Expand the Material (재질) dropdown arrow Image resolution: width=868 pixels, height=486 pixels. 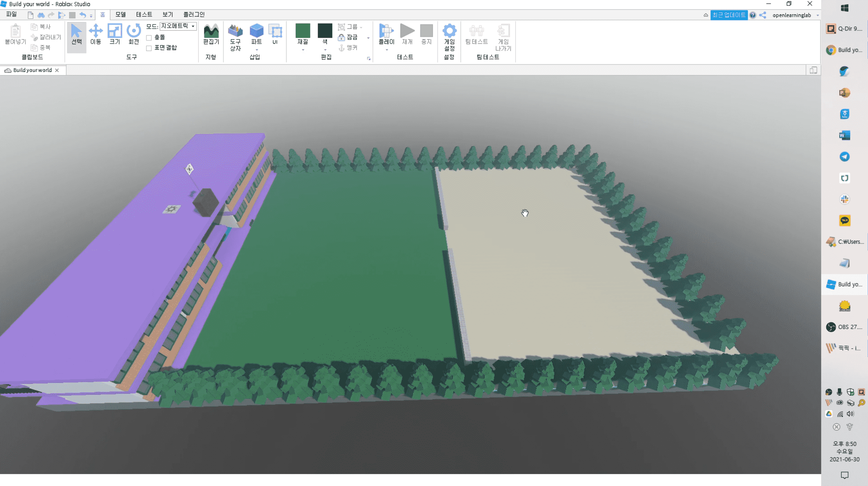(303, 50)
